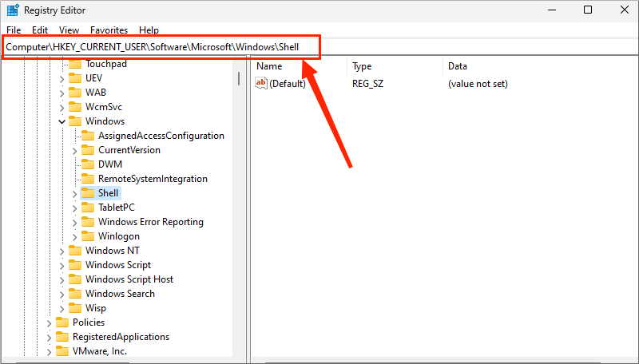Expand the CurrentVersion key

tap(74, 151)
